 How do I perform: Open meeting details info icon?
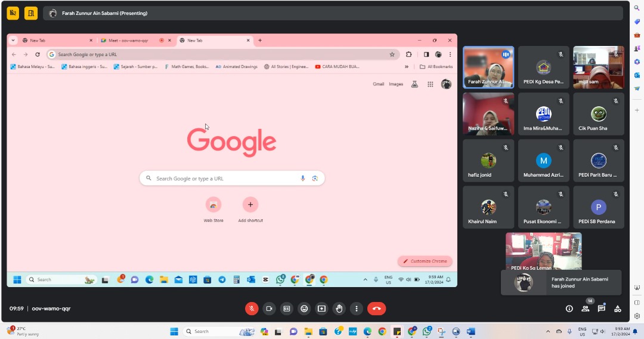point(569,309)
